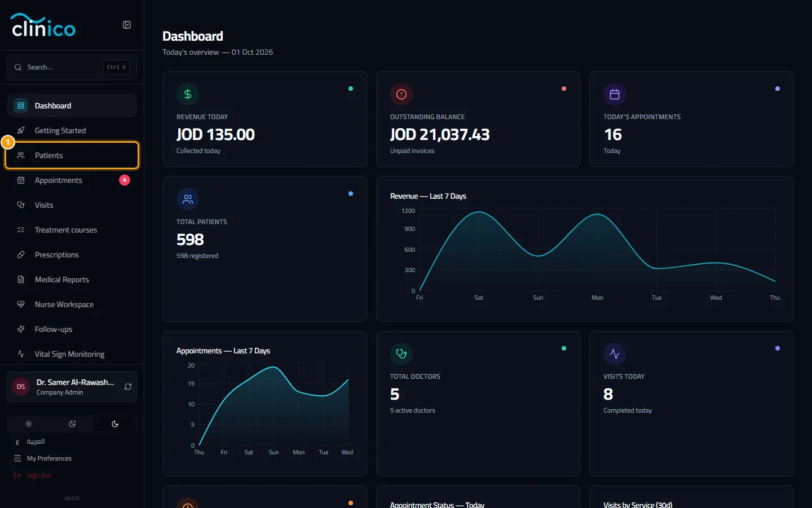Viewport: 812px width, 508px height.
Task: Click the "598 registered" text
Action: coord(197,256)
